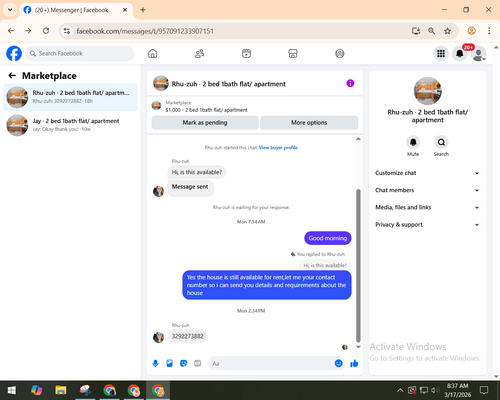Choose a sticker icon in composer
Image resolution: width=500 pixels, height=400 pixels.
coord(183,363)
